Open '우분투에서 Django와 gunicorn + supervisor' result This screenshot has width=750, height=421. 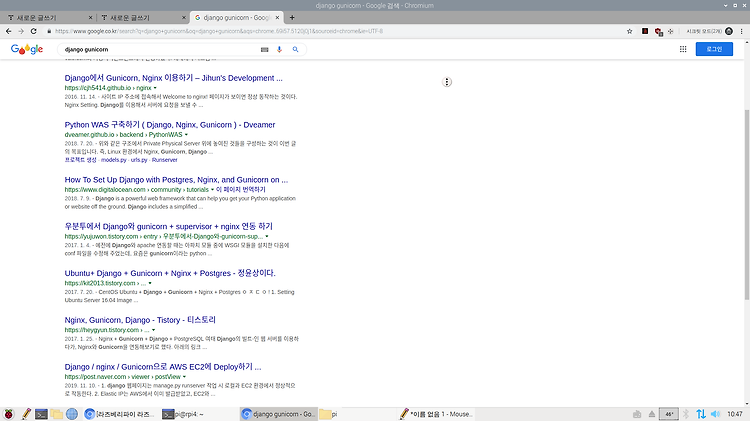[168, 226]
